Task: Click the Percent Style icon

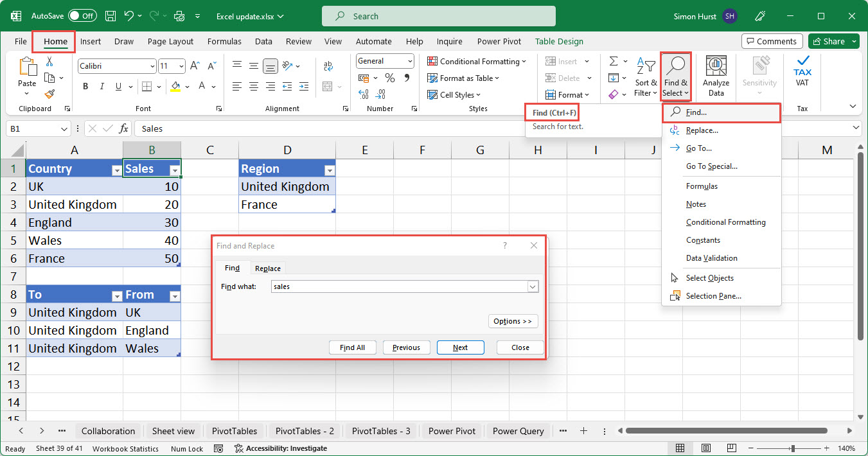Action: [390, 78]
